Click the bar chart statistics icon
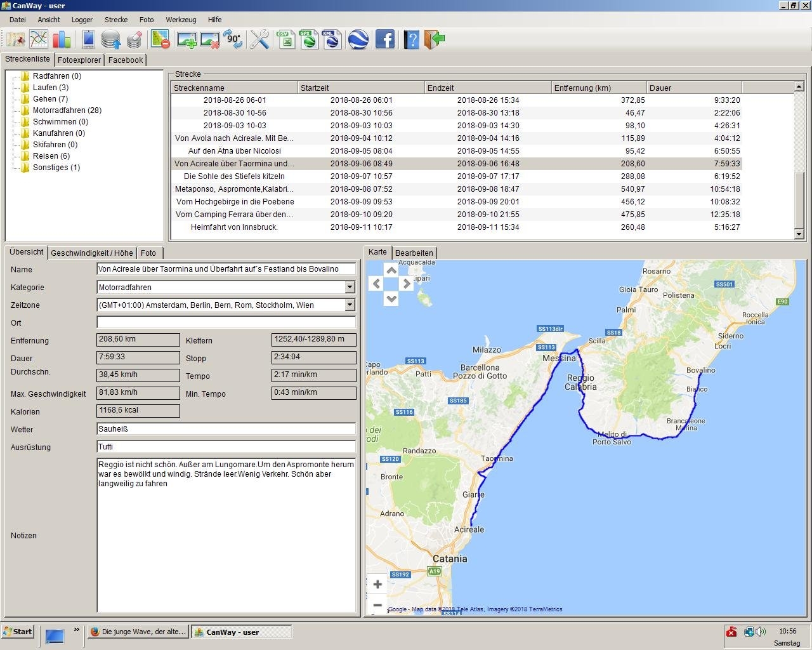 [62, 39]
